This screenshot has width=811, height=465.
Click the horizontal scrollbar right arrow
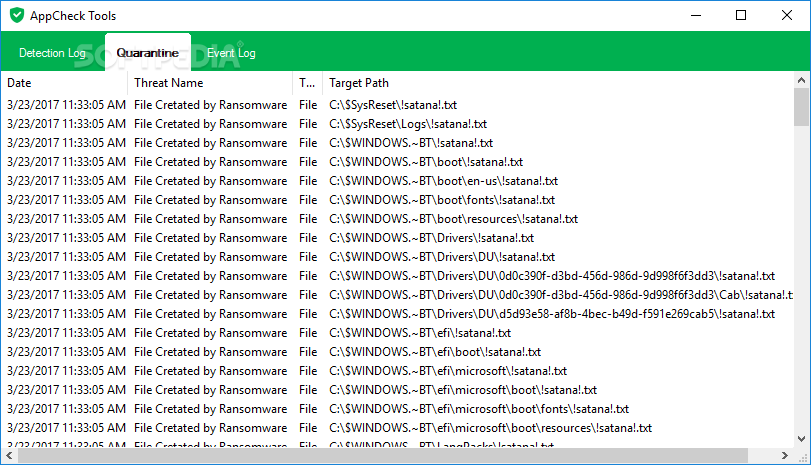tap(785, 456)
